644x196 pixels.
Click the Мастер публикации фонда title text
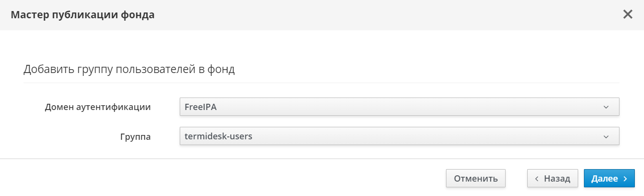tap(83, 15)
